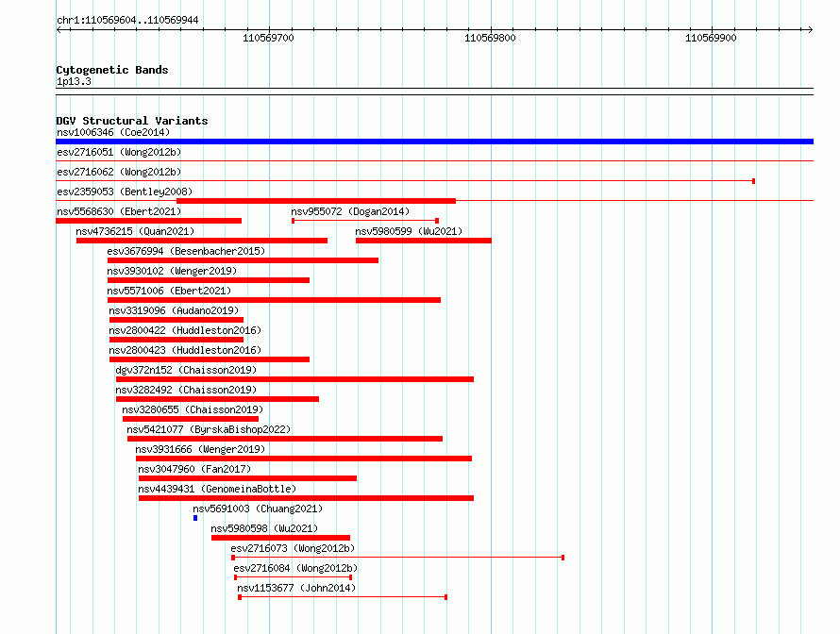Open variant nsv1153677 (John2014)

tap(296, 588)
